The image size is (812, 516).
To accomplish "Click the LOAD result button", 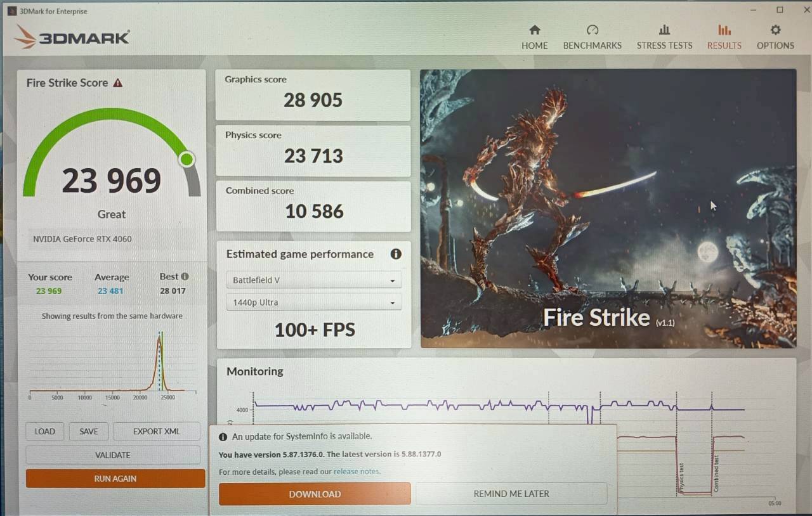I will pos(45,432).
